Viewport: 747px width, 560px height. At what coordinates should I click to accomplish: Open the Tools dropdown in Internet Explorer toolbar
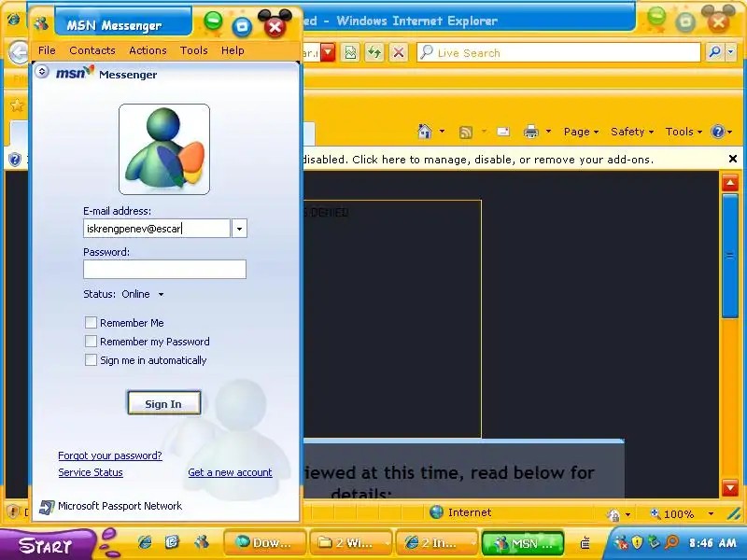[x=684, y=132]
